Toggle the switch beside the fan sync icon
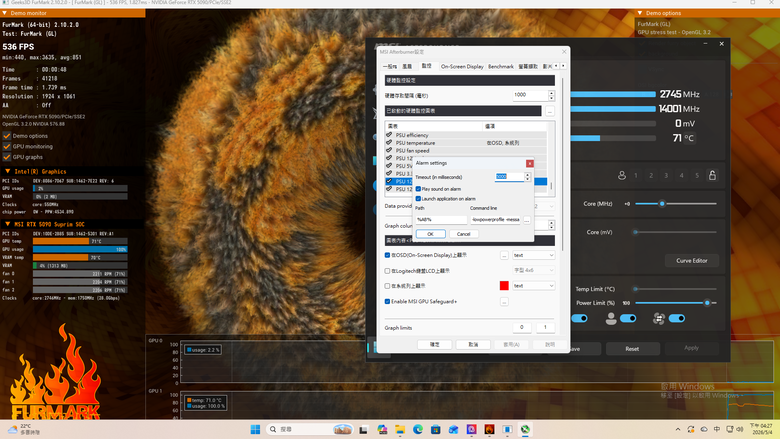The width and height of the screenshot is (780, 439). point(677,318)
